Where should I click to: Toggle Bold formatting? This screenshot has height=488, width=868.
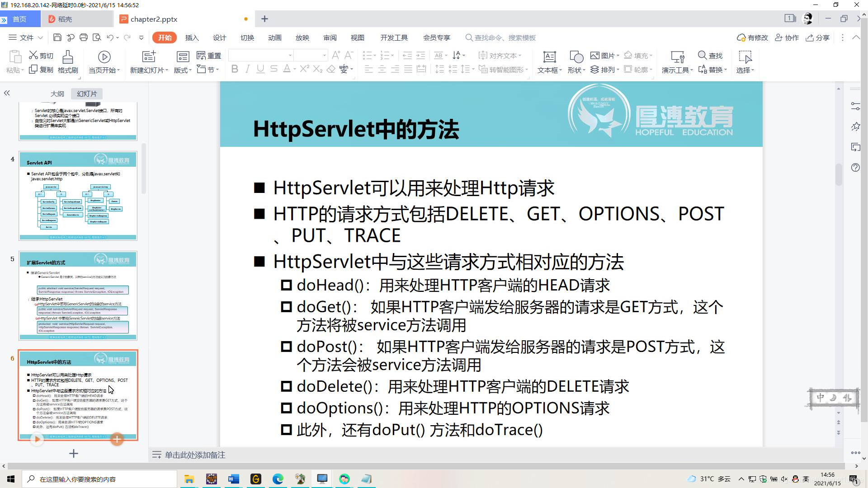(x=234, y=69)
